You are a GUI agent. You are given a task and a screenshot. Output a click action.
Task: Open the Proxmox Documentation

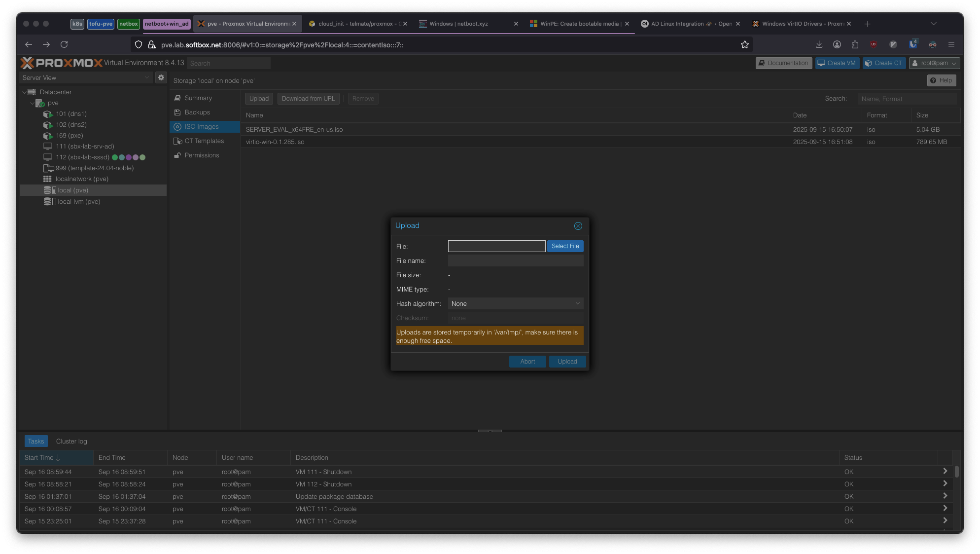tap(783, 63)
